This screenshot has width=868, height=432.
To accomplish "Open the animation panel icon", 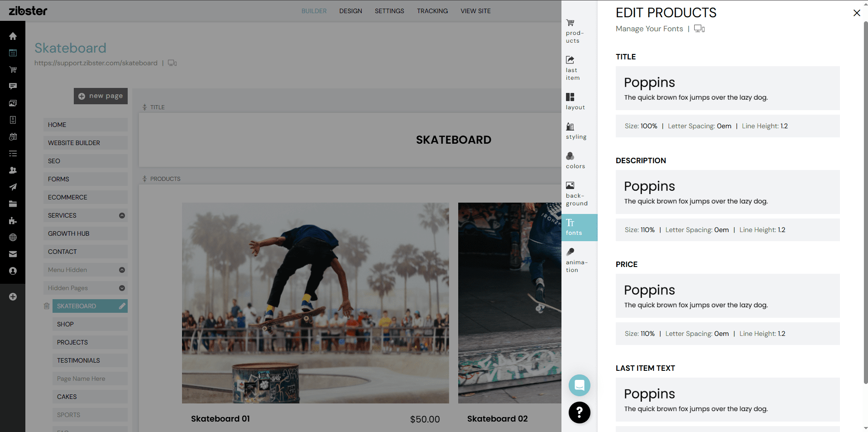I will pyautogui.click(x=570, y=252).
